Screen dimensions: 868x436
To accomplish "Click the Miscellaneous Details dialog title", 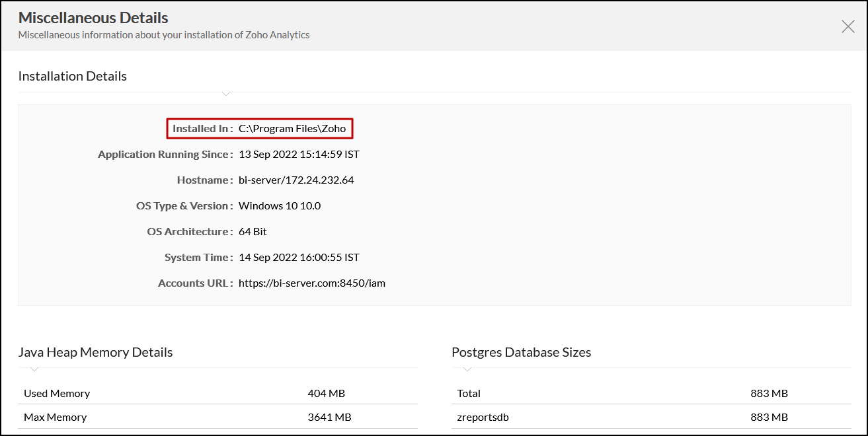I will click(93, 18).
